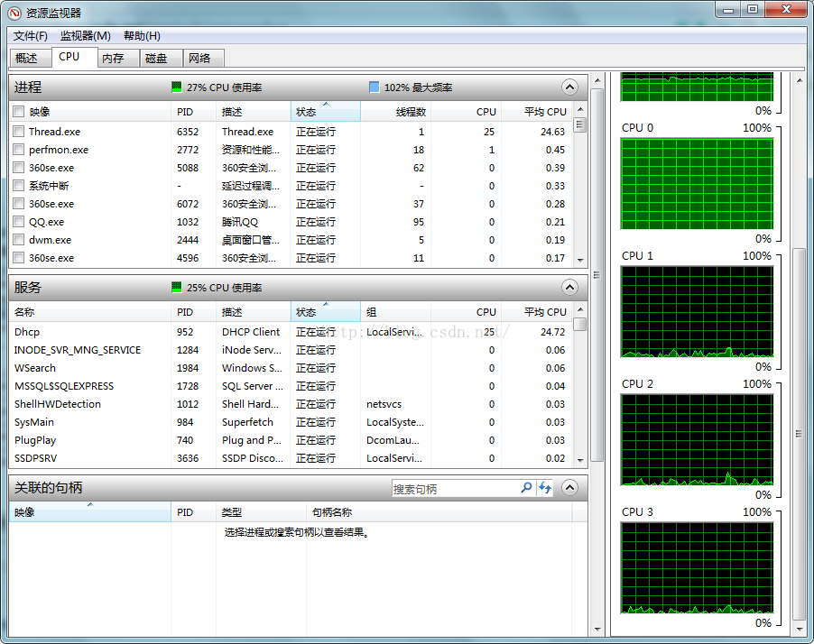Click the services list scroll-up arrow
The image size is (814, 644).
point(580,309)
